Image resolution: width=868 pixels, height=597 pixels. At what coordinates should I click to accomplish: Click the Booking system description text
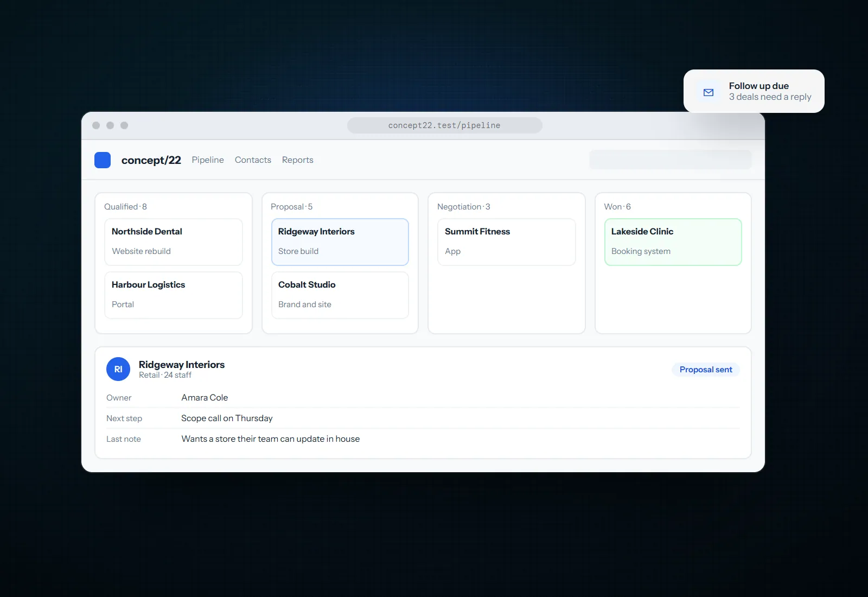coord(641,251)
